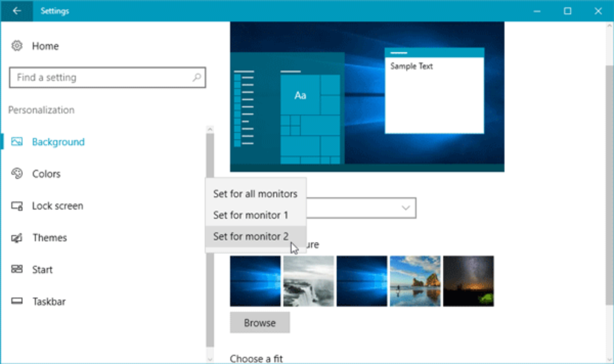
Task: Click the magnifier icon in the search box
Action: [196, 78]
